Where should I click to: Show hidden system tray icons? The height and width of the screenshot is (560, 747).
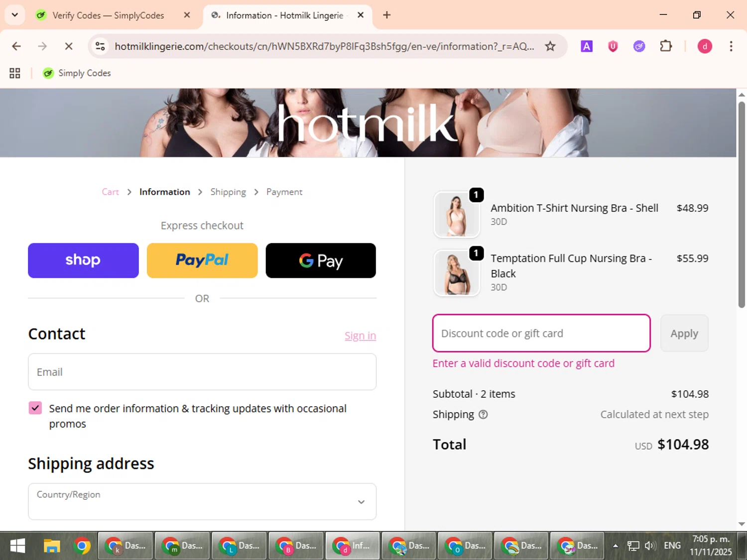(x=616, y=546)
